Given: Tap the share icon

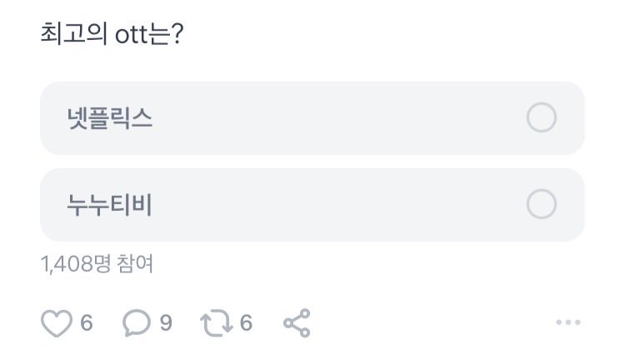Looking at the screenshot, I should [297, 323].
